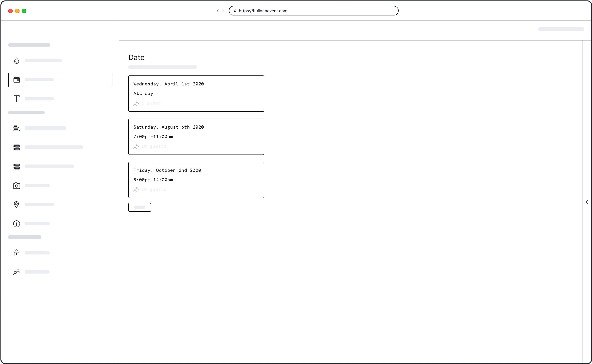Select the Friday, October 2nd 2020 card
The image size is (592, 364).
[196, 180]
